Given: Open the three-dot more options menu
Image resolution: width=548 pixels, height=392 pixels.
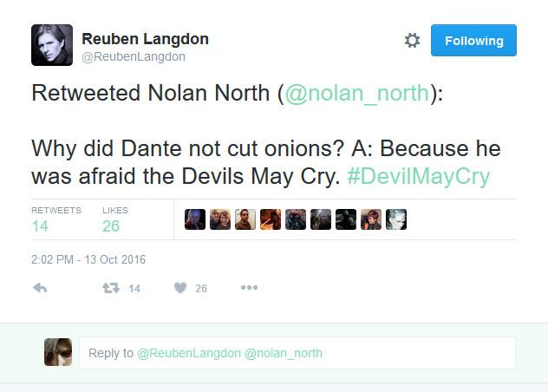Looking at the screenshot, I should (x=249, y=288).
